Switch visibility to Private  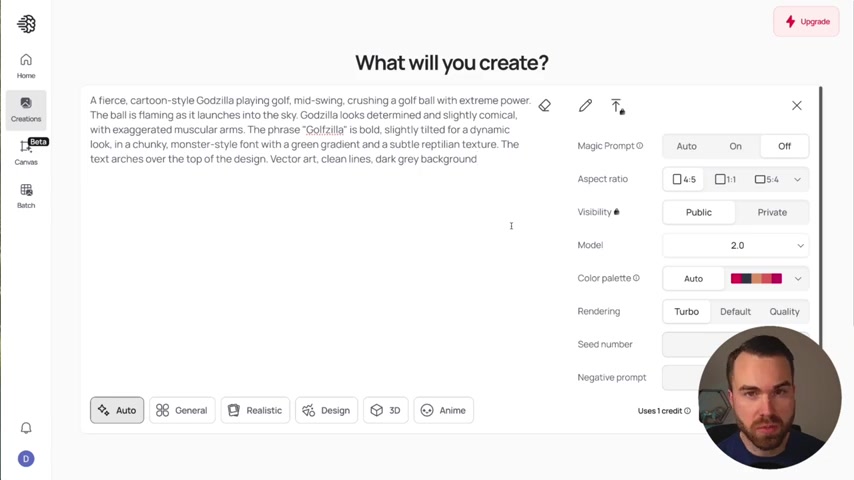[x=772, y=212]
